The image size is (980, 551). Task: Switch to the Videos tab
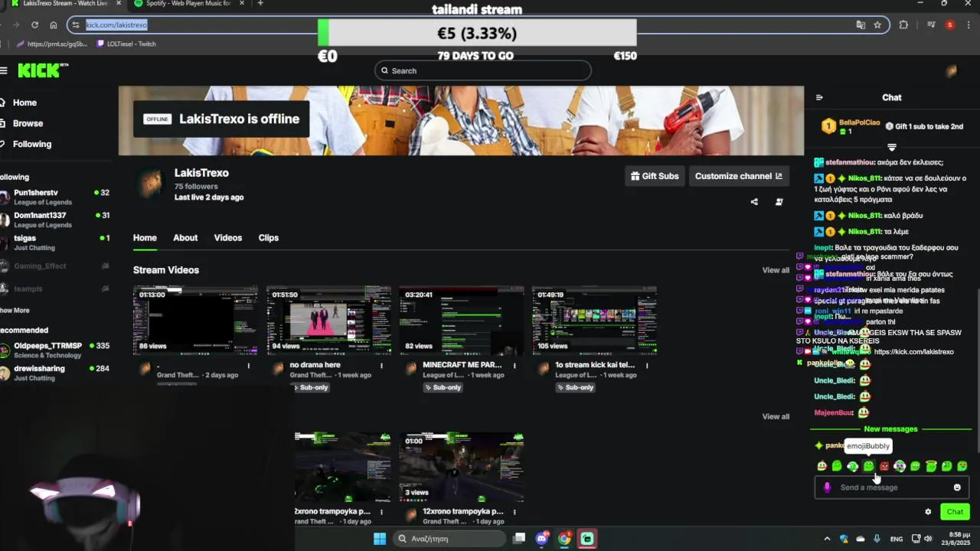[227, 238]
